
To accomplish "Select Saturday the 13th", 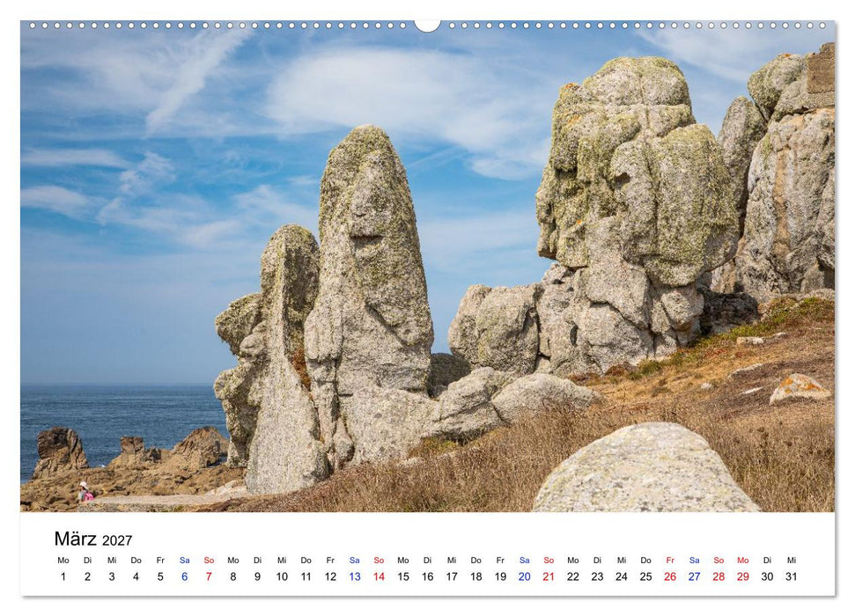I will click(355, 576).
